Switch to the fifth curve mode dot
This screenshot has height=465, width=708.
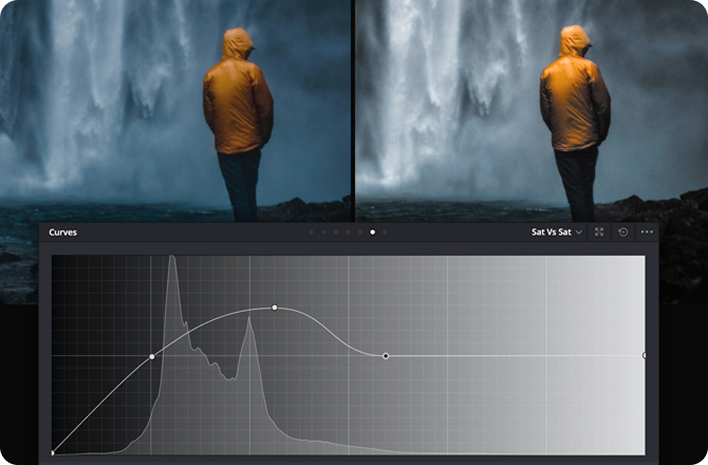point(359,232)
